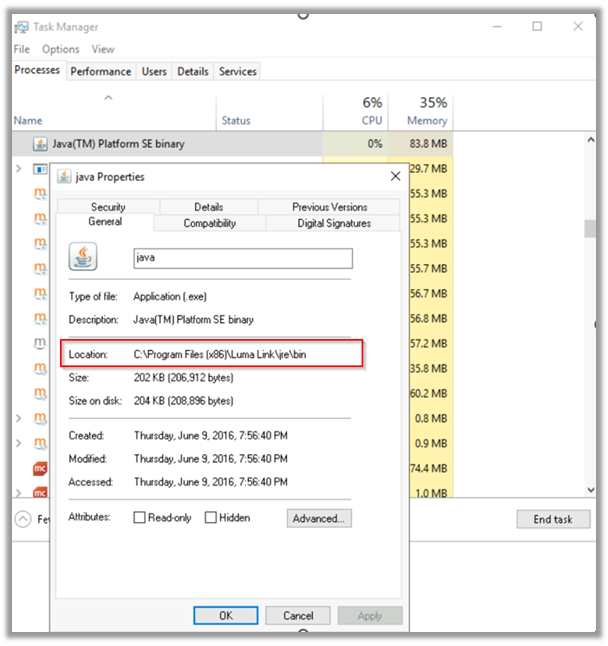The height and width of the screenshot is (646, 608).
Task: Click the size value 202 KB (206,912 bytes)
Action: 184,377
